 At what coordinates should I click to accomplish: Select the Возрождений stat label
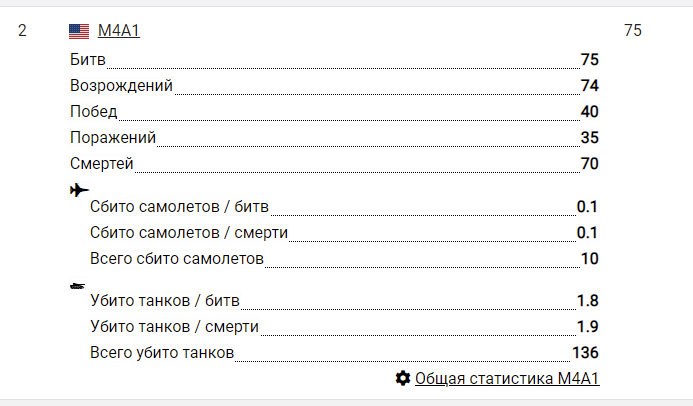click(x=122, y=86)
